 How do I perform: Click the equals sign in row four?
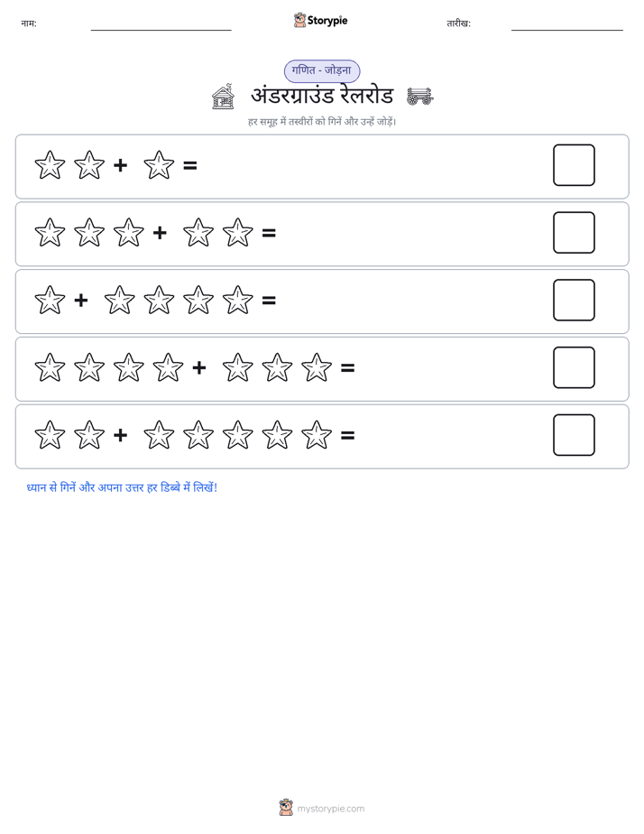click(x=347, y=367)
